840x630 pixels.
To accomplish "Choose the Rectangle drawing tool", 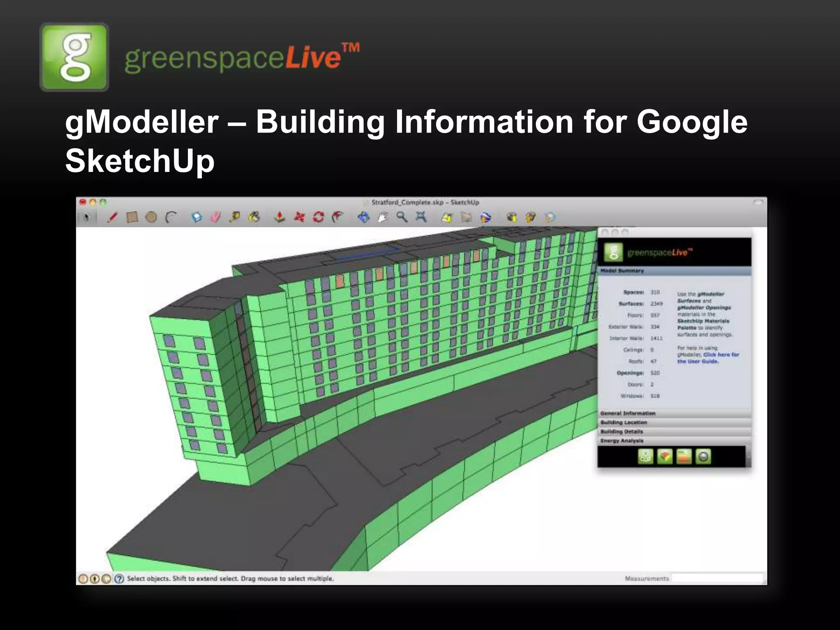I will point(132,217).
